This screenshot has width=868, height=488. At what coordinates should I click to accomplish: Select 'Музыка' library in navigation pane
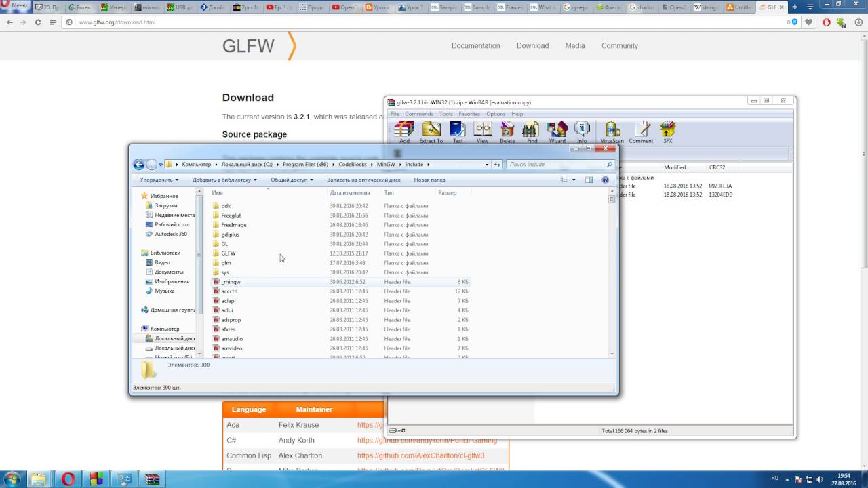click(164, 291)
